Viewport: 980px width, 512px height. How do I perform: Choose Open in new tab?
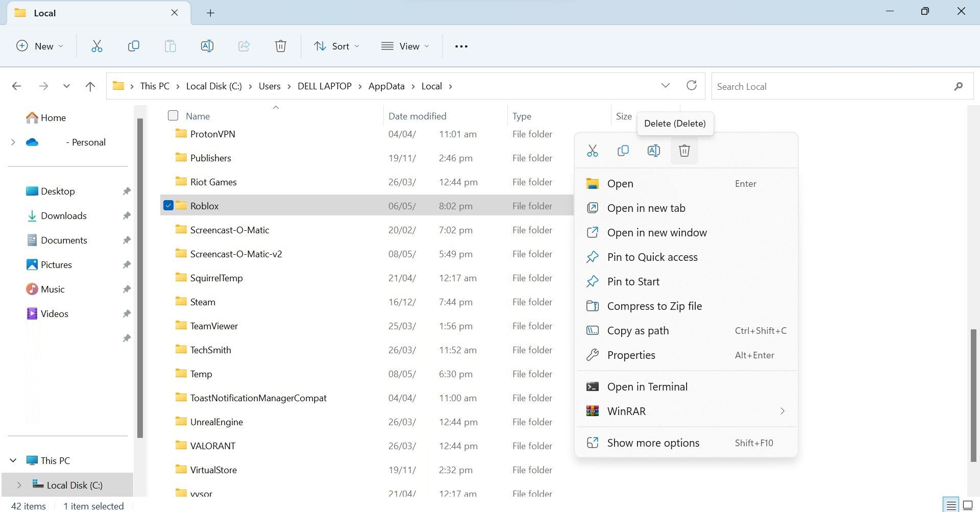[687, 208]
